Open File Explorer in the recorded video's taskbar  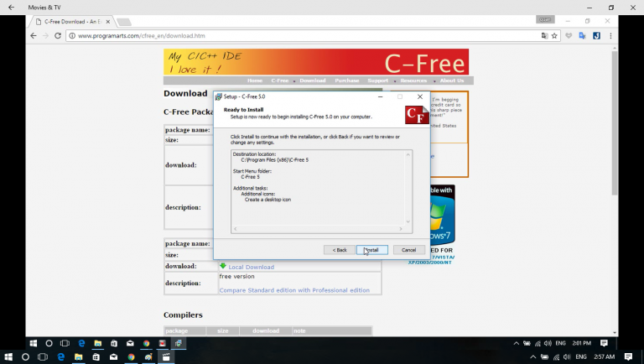(x=98, y=343)
